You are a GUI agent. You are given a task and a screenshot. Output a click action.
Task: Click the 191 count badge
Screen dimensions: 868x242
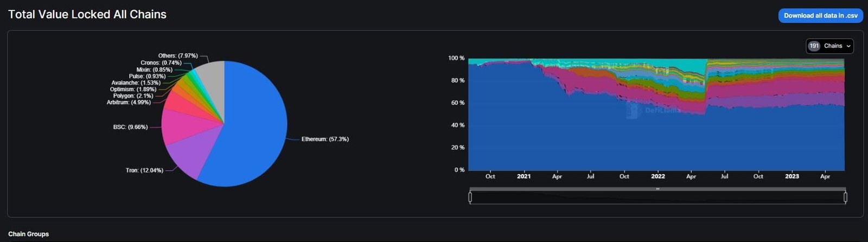pos(814,46)
